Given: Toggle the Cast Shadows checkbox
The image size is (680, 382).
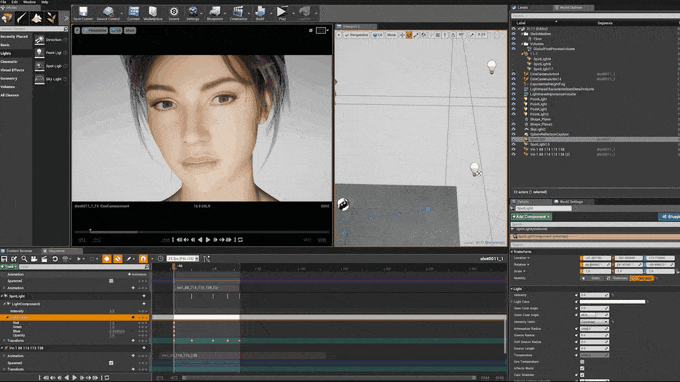Looking at the screenshot, I should [x=582, y=375].
